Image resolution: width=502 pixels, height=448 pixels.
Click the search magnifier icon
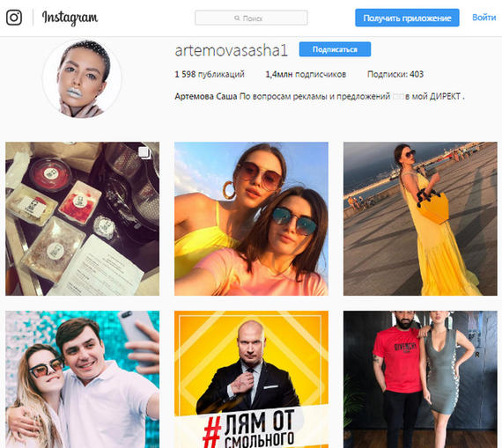coord(237,18)
